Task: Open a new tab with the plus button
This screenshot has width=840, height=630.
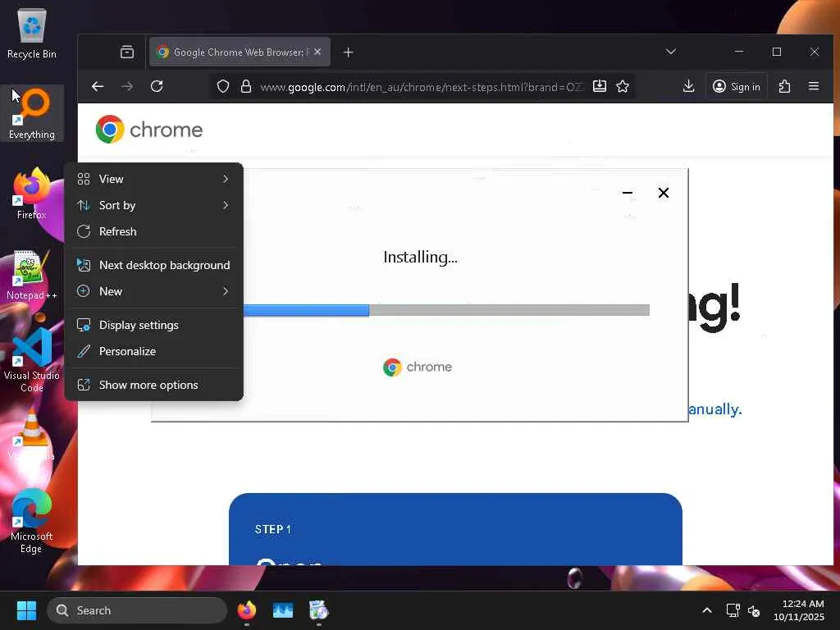Action: click(x=348, y=52)
